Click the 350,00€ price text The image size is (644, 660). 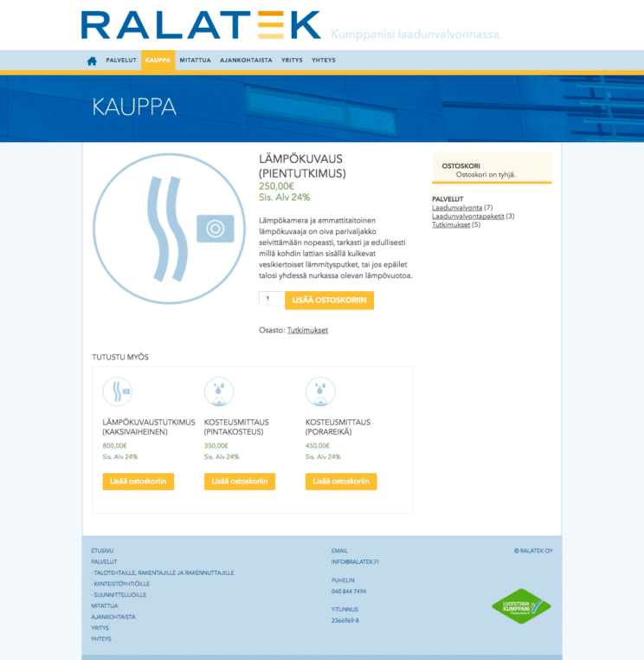(216, 446)
